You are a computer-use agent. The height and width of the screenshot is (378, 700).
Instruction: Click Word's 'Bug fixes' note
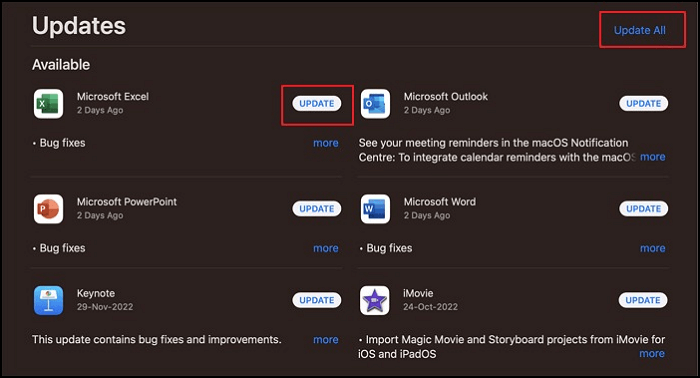tap(386, 248)
